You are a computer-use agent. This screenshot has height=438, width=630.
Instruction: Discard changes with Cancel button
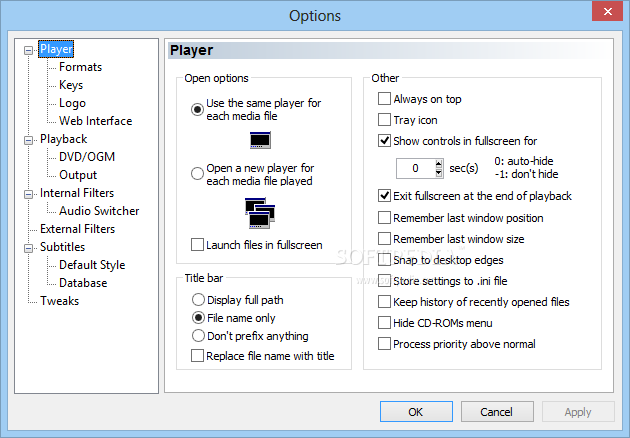pos(497,411)
